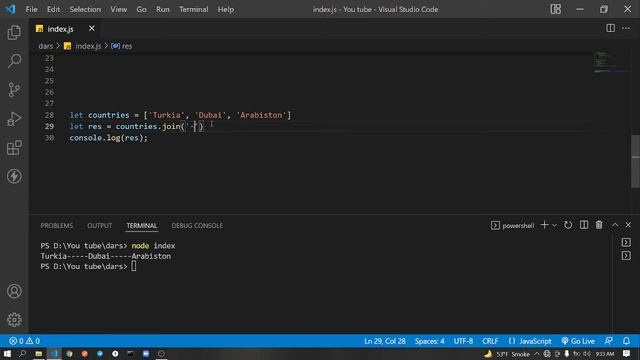Open the Terminal menu

(x=193, y=9)
